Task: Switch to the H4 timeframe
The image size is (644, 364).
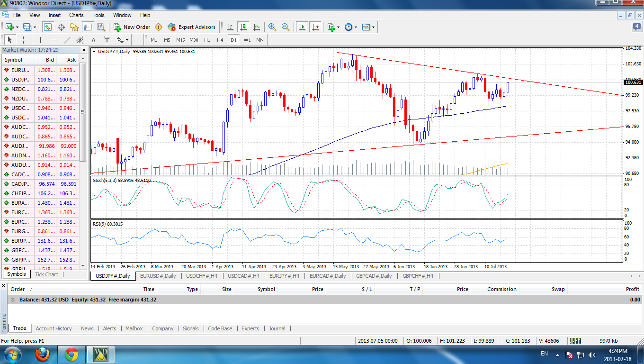Action: click(x=220, y=40)
